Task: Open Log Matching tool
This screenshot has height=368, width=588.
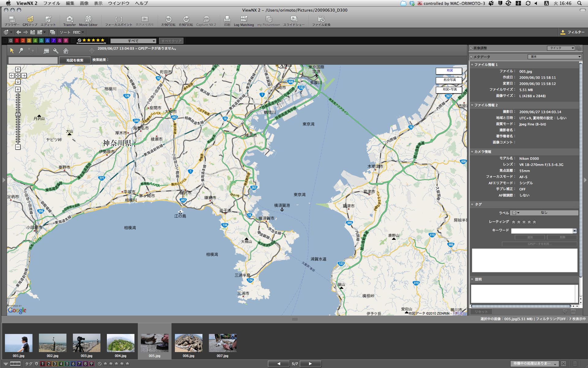Action: (x=244, y=21)
